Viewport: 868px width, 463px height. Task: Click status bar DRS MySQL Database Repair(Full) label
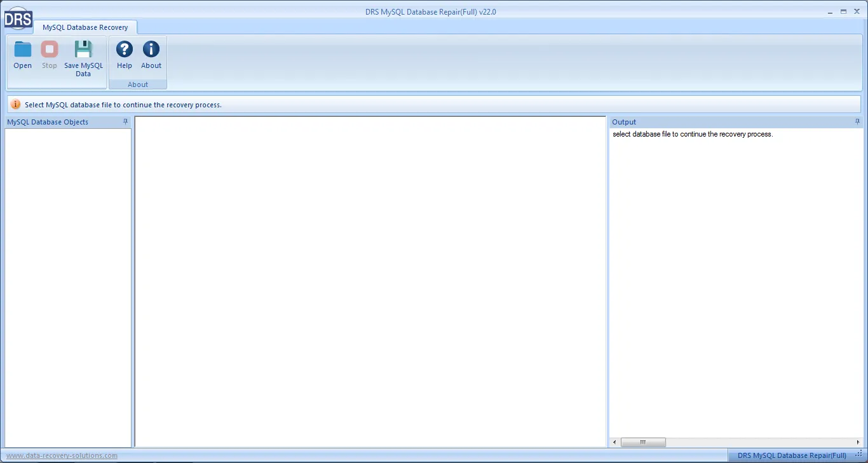(x=792, y=455)
